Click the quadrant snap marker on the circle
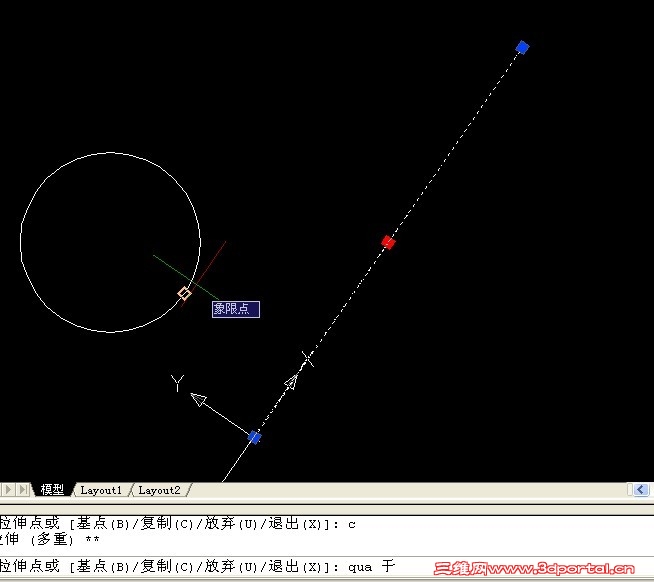This screenshot has height=582, width=654. tap(184, 293)
